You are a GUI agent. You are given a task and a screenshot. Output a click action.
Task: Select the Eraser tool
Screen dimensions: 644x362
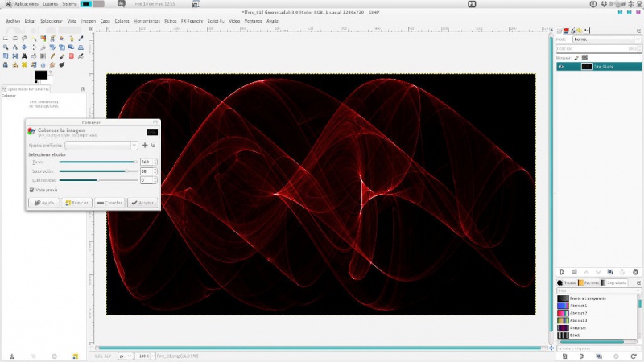pos(72,56)
